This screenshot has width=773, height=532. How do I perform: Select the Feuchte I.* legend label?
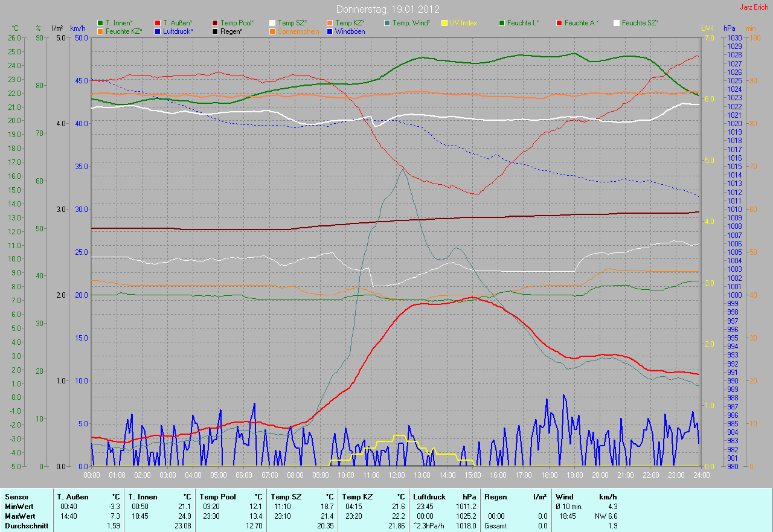[523, 23]
